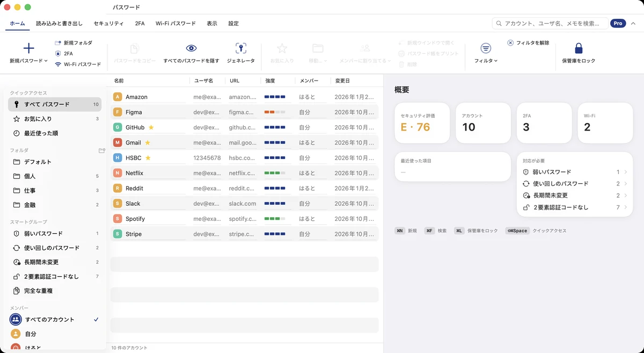The width and height of the screenshot is (644, 353).
Task: Open the 設定 tab
Action: [233, 24]
